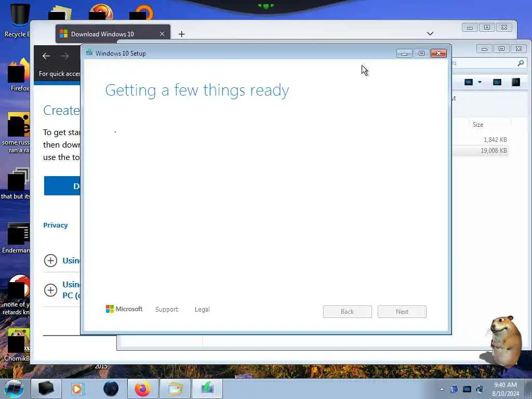532x399 pixels.
Task: Maximize the Explorer window behind Setup
Action: pos(501,49)
